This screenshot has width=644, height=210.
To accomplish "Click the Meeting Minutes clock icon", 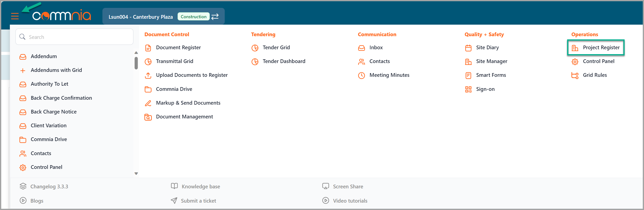I will [x=362, y=75].
